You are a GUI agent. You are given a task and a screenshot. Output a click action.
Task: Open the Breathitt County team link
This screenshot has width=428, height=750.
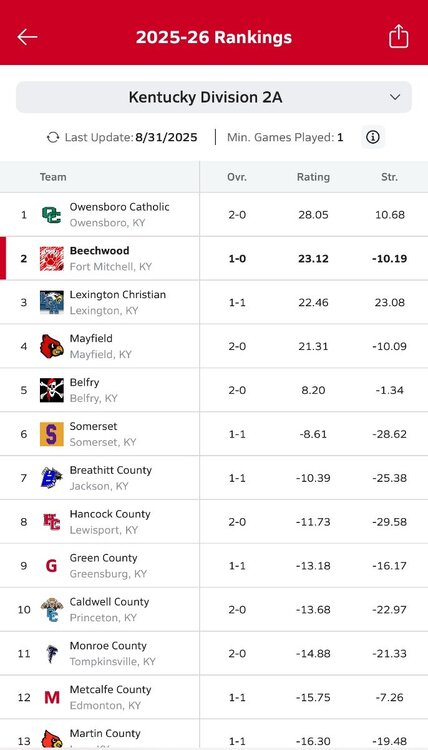(110, 470)
